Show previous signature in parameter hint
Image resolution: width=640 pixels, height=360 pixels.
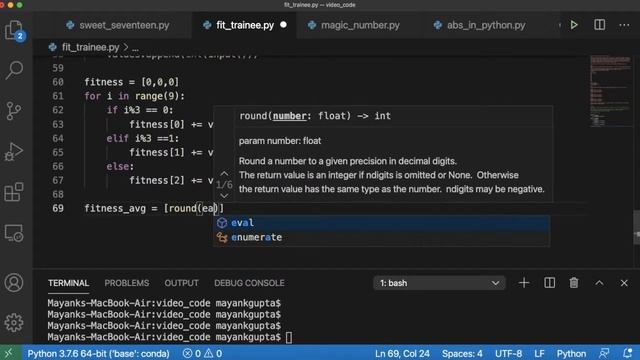coord(224,173)
